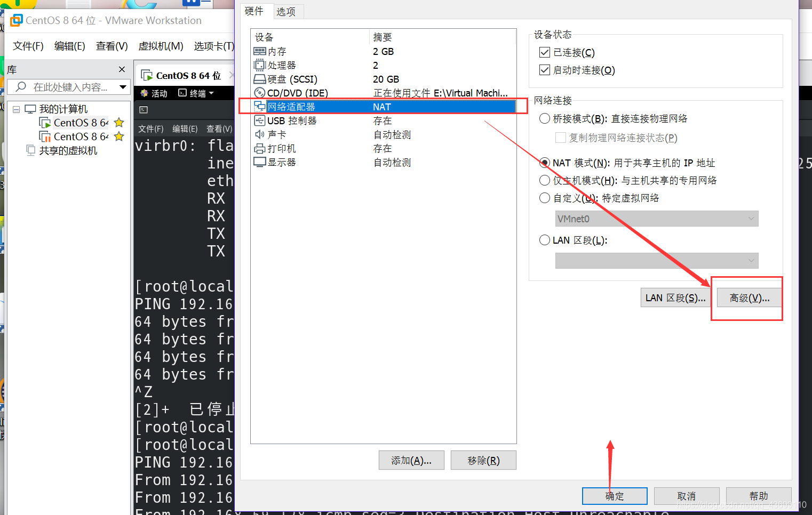Click the display monitor icon
The width and height of the screenshot is (812, 515).
point(260,162)
